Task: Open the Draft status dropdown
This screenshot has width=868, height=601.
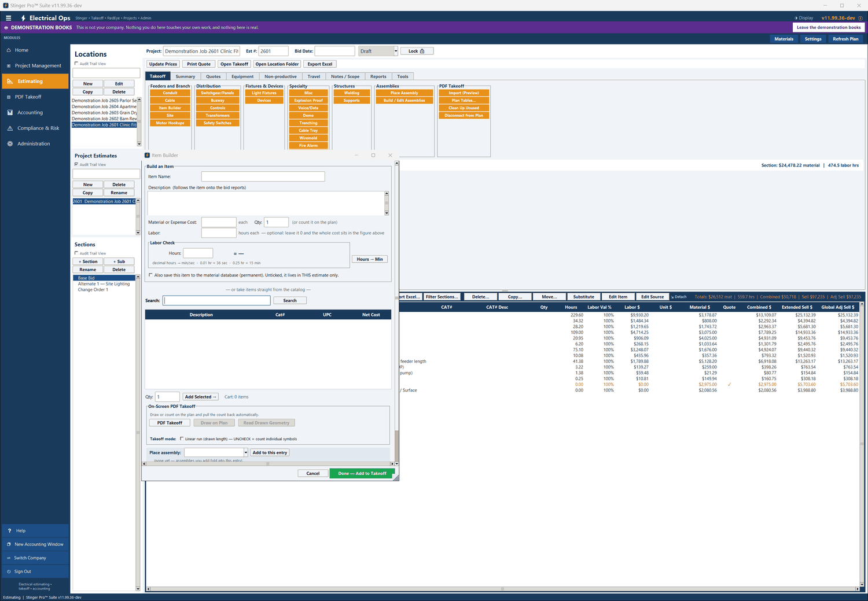Action: [x=396, y=51]
